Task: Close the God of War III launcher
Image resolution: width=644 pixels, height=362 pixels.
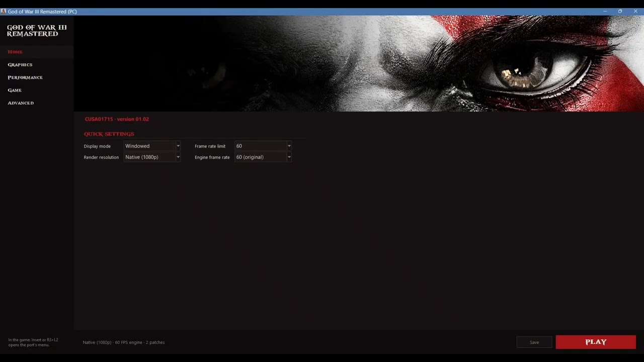Action: tap(635, 12)
